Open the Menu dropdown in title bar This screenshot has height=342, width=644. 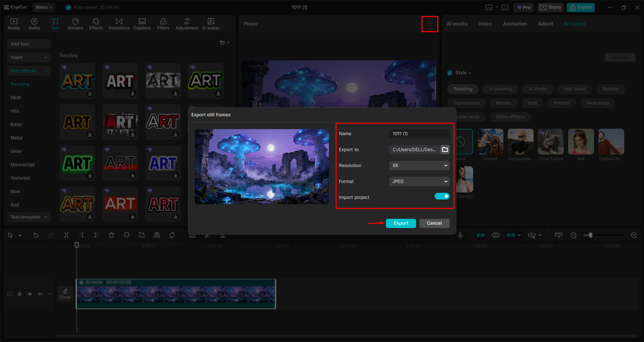point(44,7)
